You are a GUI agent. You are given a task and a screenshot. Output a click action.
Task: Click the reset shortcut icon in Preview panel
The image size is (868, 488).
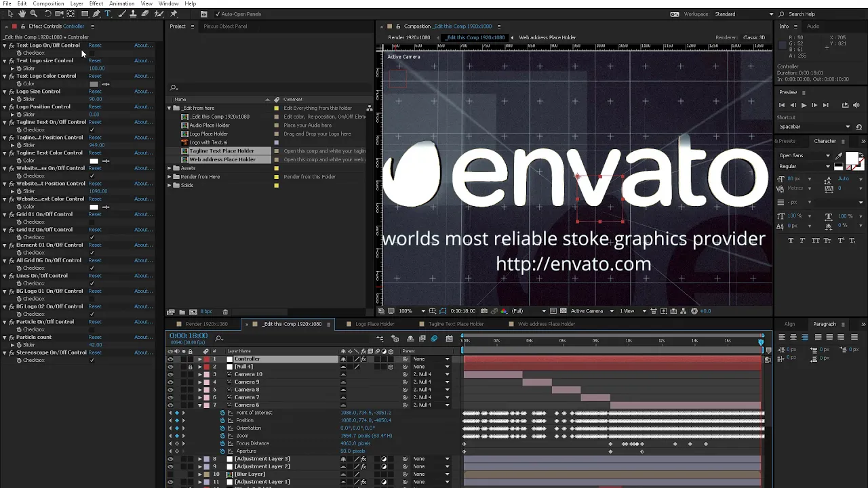pos(859,127)
